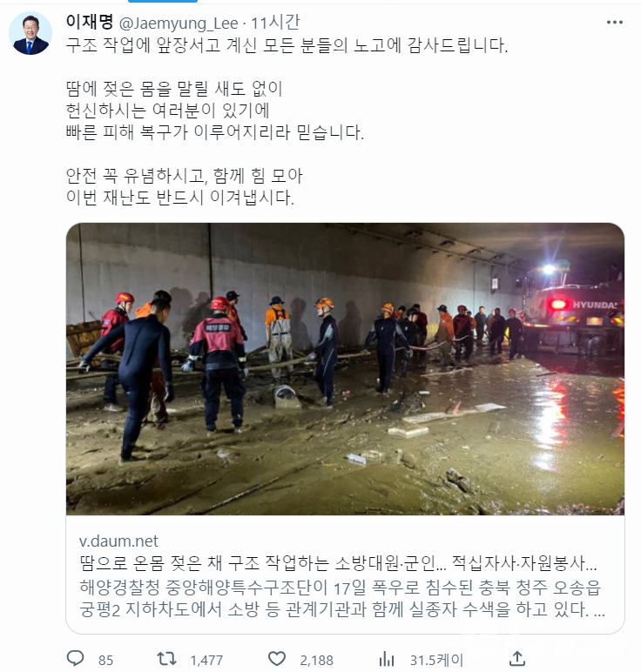
Task: Click the 31.5케이 views count
Action: [436, 660]
